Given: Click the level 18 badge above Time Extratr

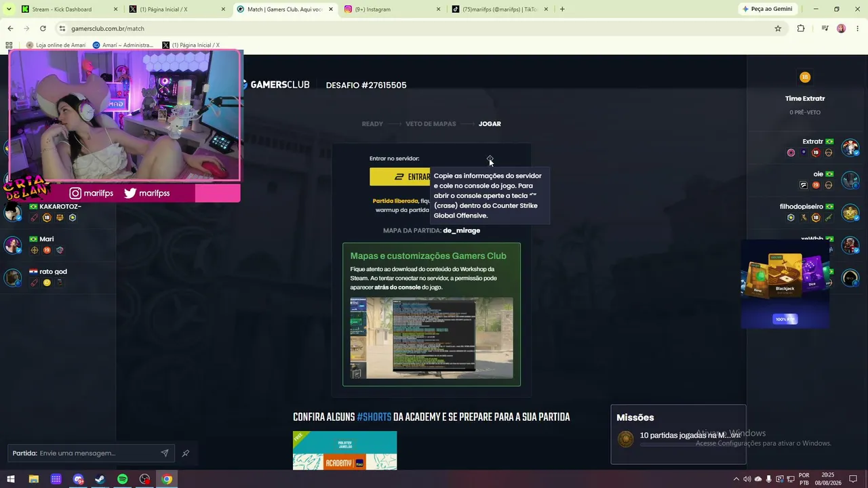Looking at the screenshot, I should pyautogui.click(x=805, y=77).
